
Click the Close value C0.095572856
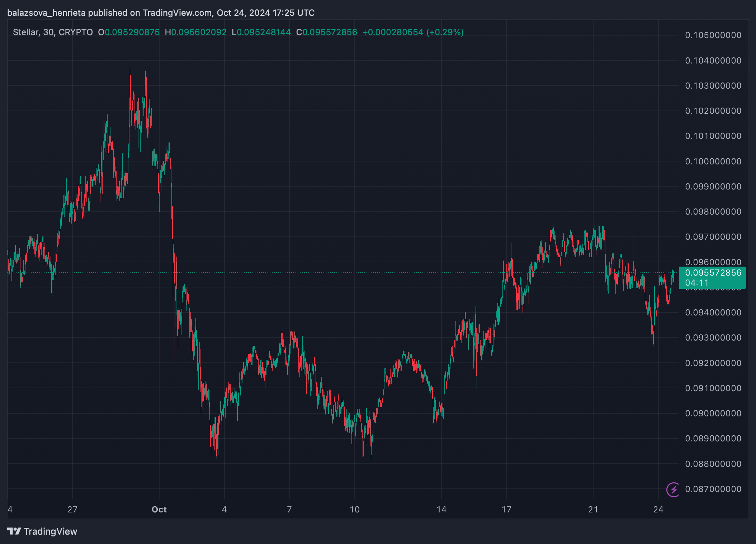(327, 32)
